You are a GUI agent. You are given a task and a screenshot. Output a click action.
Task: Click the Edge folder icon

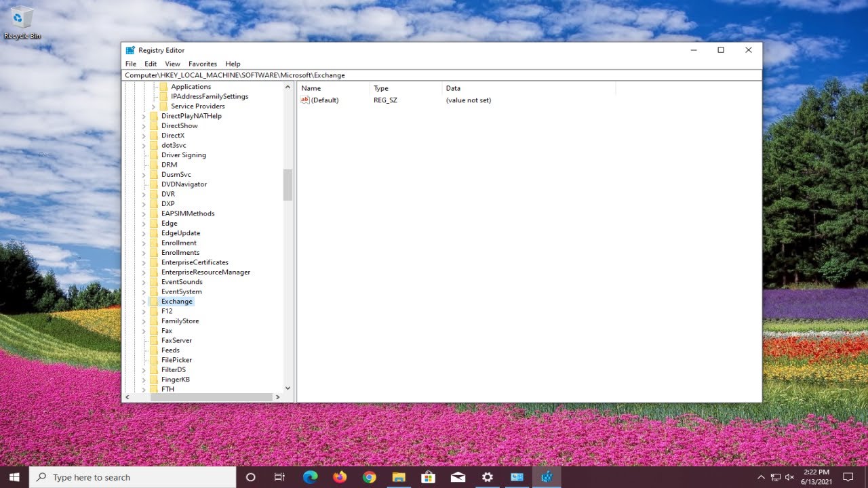coord(154,223)
